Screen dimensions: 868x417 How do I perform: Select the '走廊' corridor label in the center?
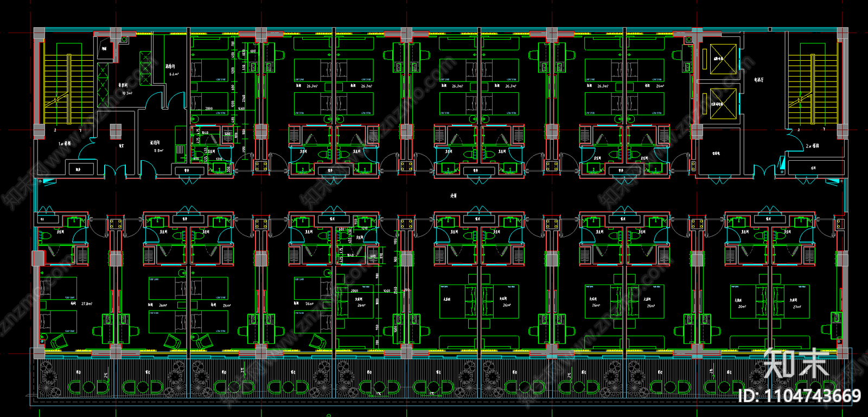click(x=453, y=195)
